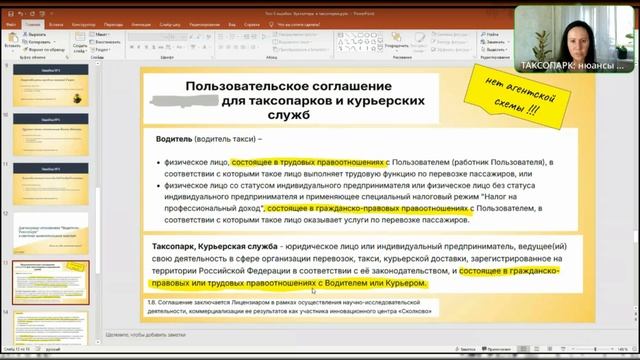Screen dimensions: 640x360
Task: Switch to the Вставка ribbon tab
Action: click(x=56, y=25)
